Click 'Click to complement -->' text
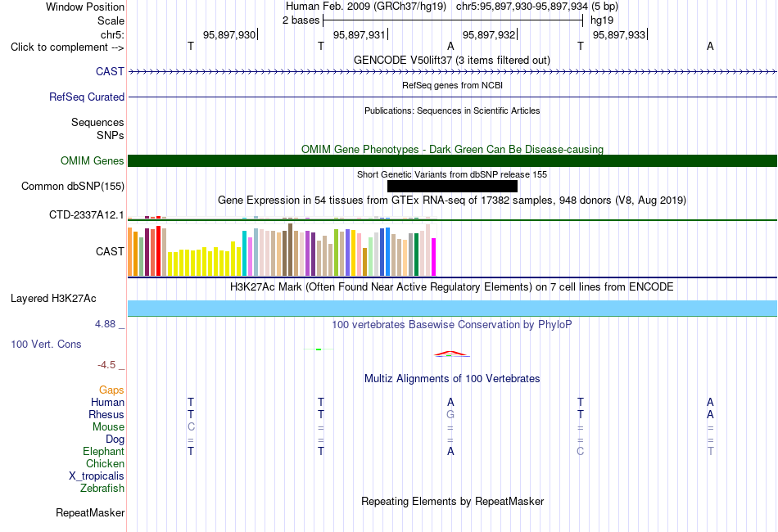This screenshot has height=532, width=778. [x=67, y=47]
